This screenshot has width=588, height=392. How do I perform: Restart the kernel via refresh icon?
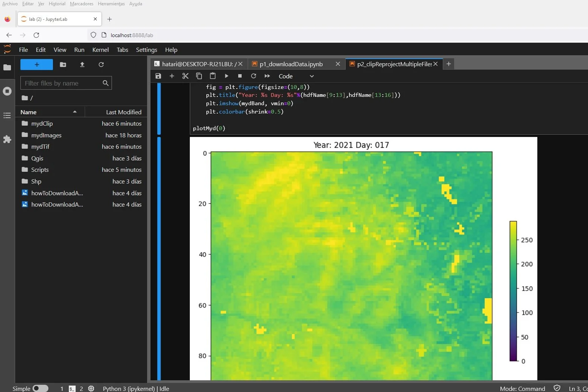coord(253,76)
